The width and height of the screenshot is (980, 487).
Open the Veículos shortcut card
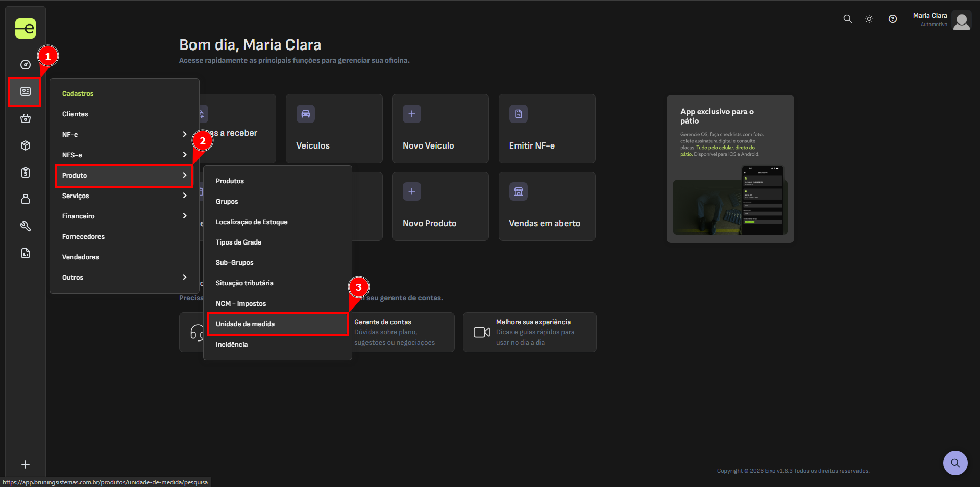pyautogui.click(x=334, y=129)
